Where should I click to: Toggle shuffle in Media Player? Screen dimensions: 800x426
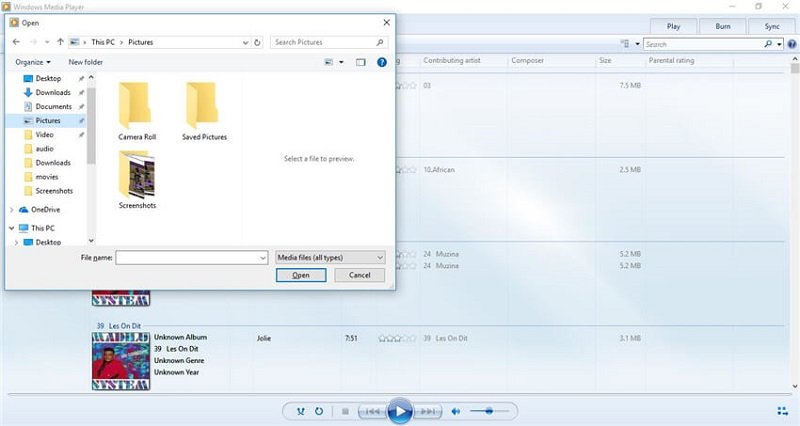click(x=301, y=411)
